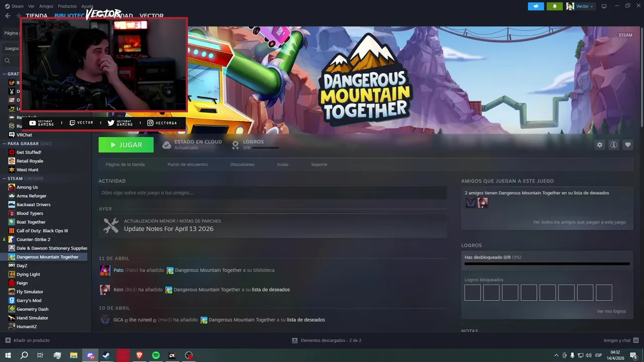The height and width of the screenshot is (362, 644).
Task: Open the Amigos menu
Action: [46, 6]
